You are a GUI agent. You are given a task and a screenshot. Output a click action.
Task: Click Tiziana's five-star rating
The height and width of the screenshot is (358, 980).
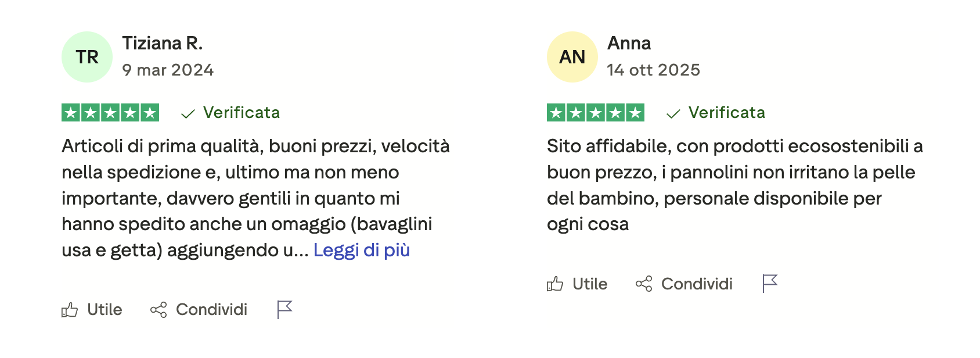[110, 113]
